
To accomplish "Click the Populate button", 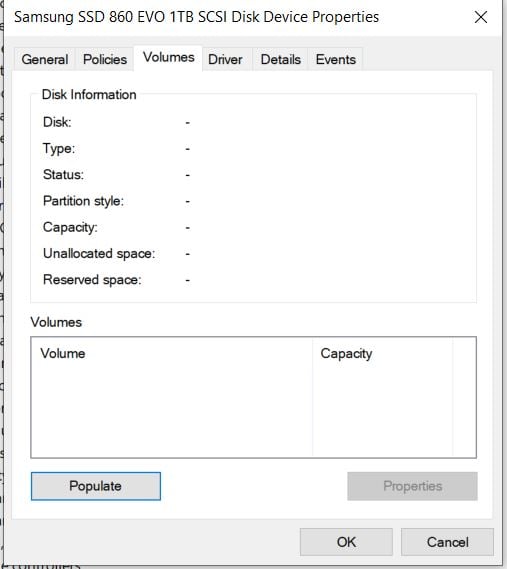I will tap(96, 486).
